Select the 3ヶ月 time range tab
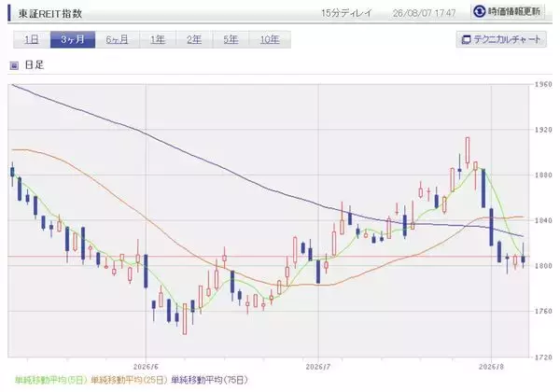This screenshot has width=560, height=392. click(x=73, y=39)
